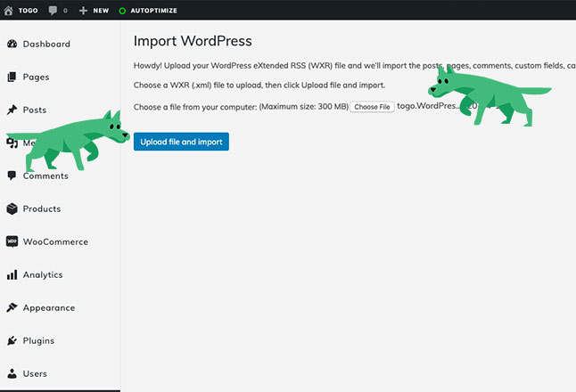
Task: Open the Products menu item
Action: 42,208
